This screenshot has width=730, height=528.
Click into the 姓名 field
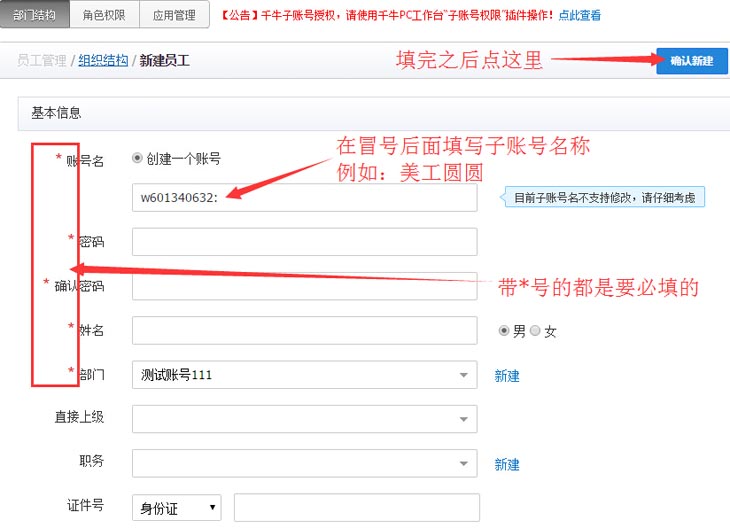[304, 331]
